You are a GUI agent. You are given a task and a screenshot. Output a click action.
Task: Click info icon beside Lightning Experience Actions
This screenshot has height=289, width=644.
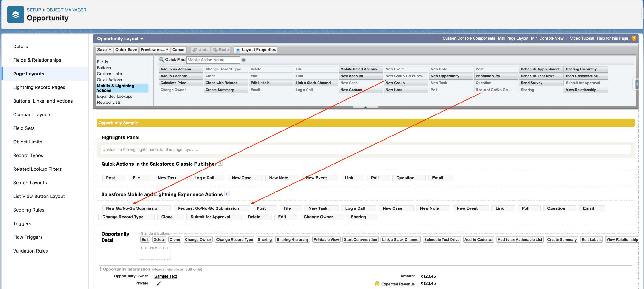(227, 193)
